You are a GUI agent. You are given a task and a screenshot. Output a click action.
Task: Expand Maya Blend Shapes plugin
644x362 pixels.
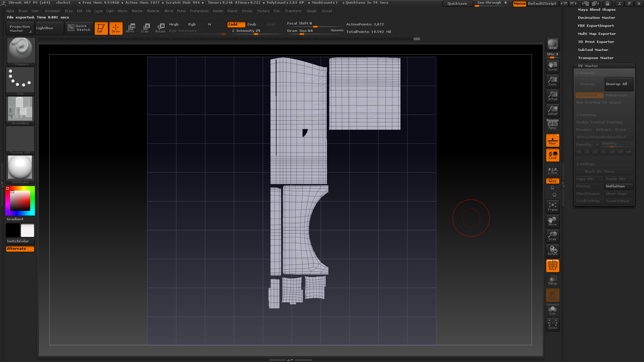click(x=596, y=10)
